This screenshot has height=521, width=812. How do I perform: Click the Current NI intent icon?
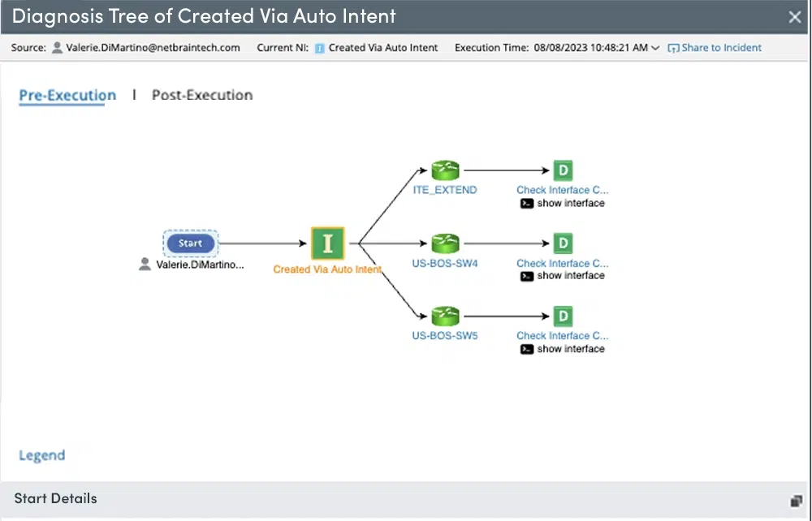point(319,48)
